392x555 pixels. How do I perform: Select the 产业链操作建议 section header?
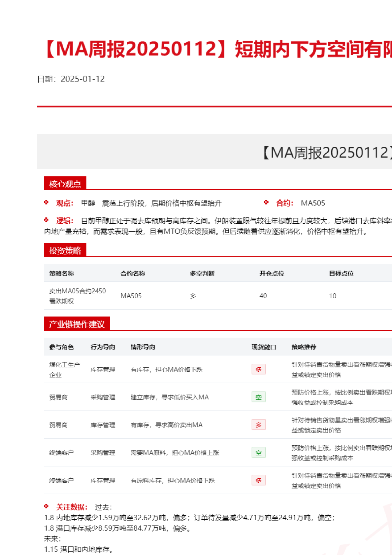point(77,324)
